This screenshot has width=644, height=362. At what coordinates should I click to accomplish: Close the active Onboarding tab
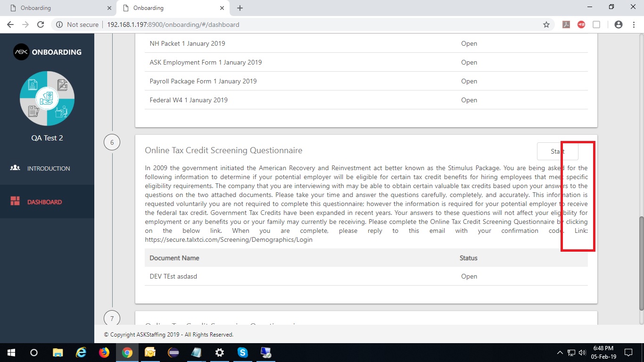click(x=222, y=8)
